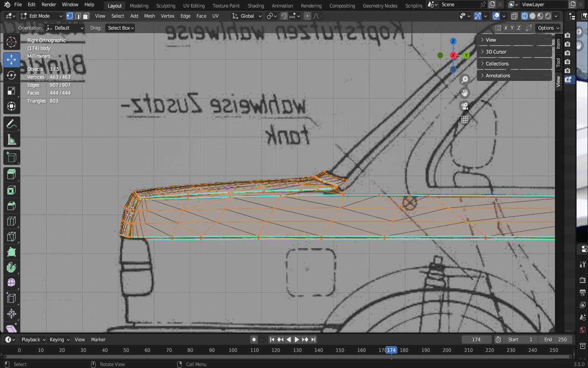The image size is (588, 368).
Task: Open the Drag Select Box dropdown
Action: [x=120, y=28]
